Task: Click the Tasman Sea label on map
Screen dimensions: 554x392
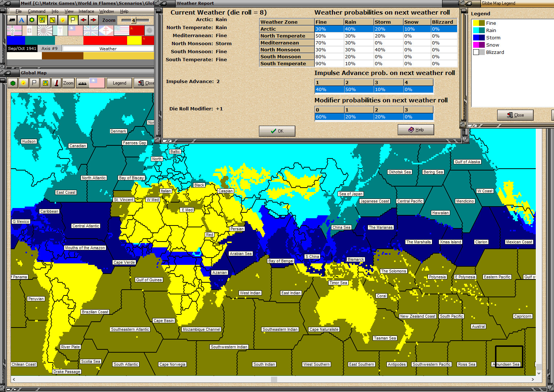Action: coord(385,338)
